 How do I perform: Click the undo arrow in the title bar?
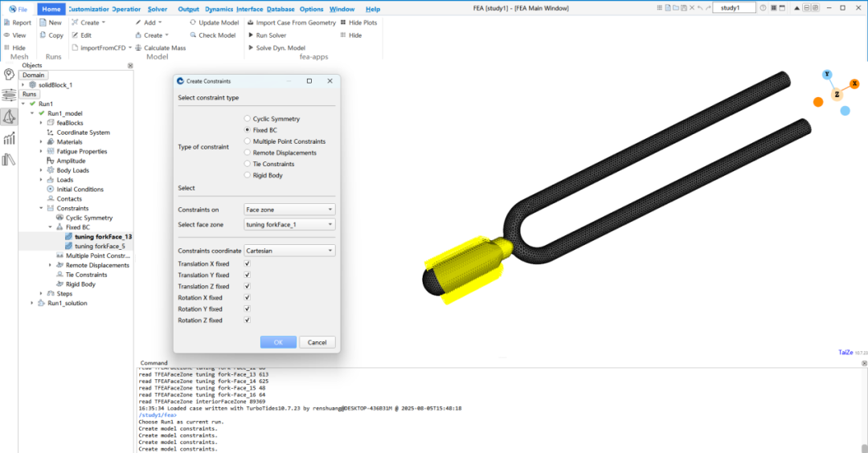700,8
